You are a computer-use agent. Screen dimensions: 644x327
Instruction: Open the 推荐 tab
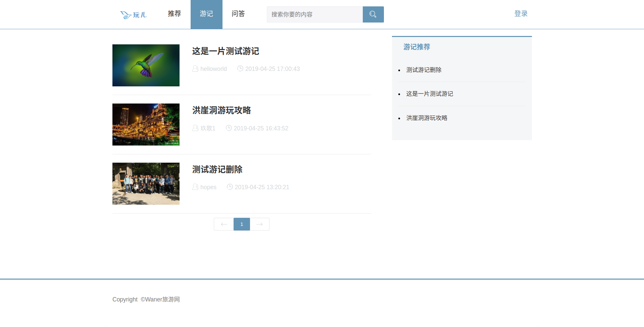[175, 14]
